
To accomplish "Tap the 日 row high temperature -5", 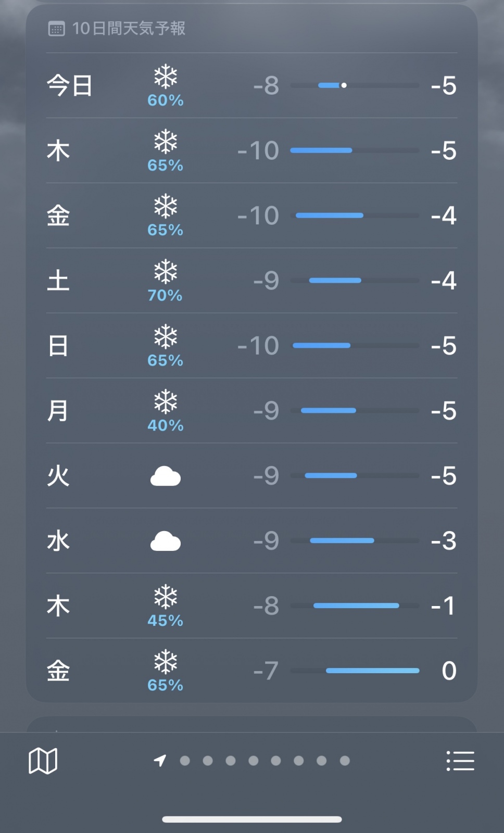I will point(444,346).
